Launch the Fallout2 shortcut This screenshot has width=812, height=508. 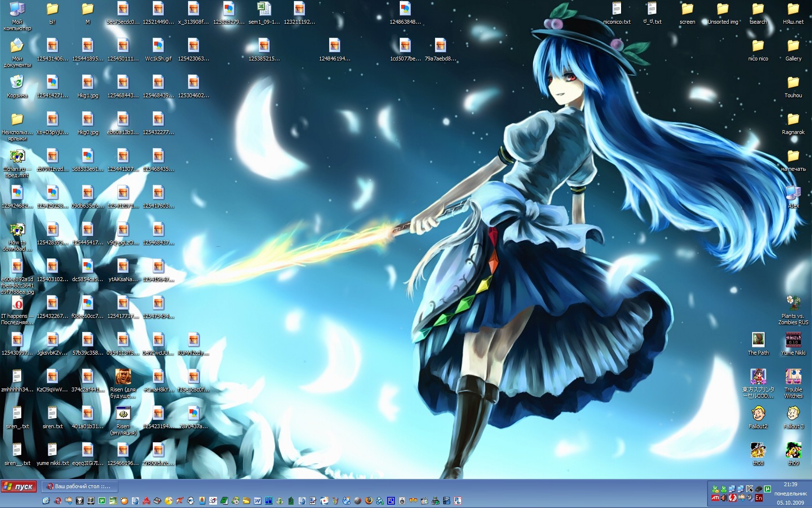tap(758, 417)
